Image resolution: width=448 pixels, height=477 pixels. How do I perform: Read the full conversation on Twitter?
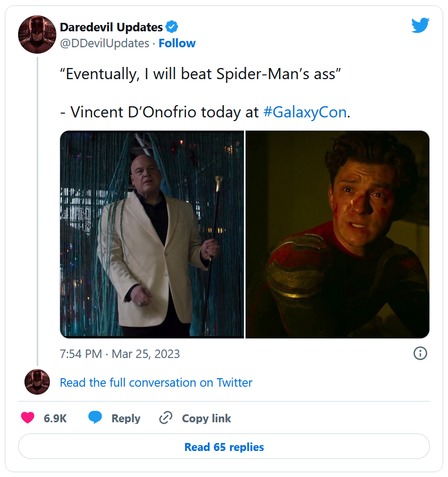pyautogui.click(x=156, y=382)
